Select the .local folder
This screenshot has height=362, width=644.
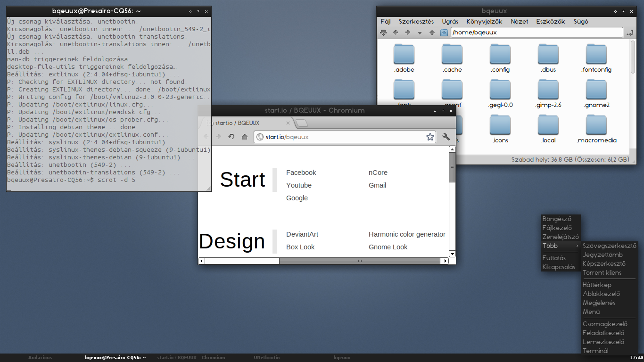548,129
